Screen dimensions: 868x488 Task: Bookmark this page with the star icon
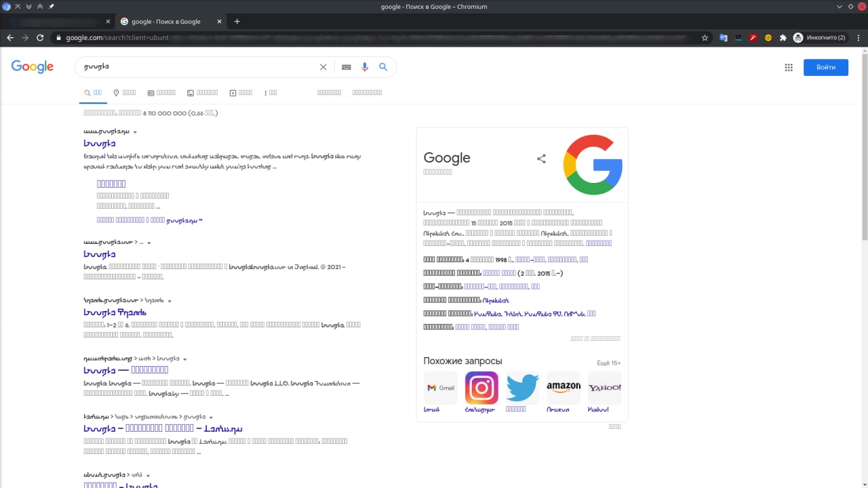(705, 38)
